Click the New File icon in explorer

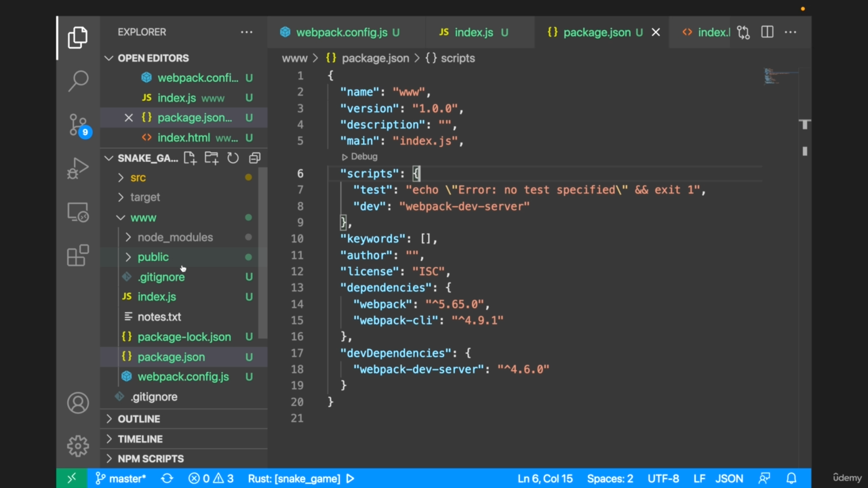click(x=190, y=158)
